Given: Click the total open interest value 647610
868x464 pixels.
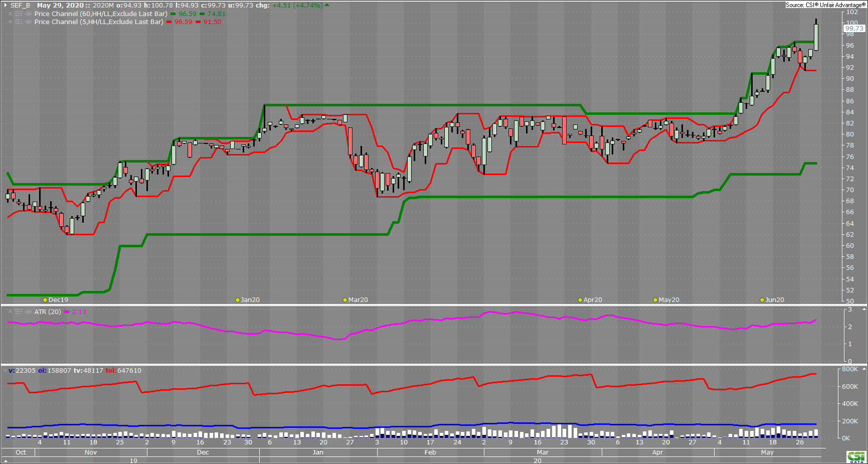Looking at the screenshot, I should [x=129, y=371].
